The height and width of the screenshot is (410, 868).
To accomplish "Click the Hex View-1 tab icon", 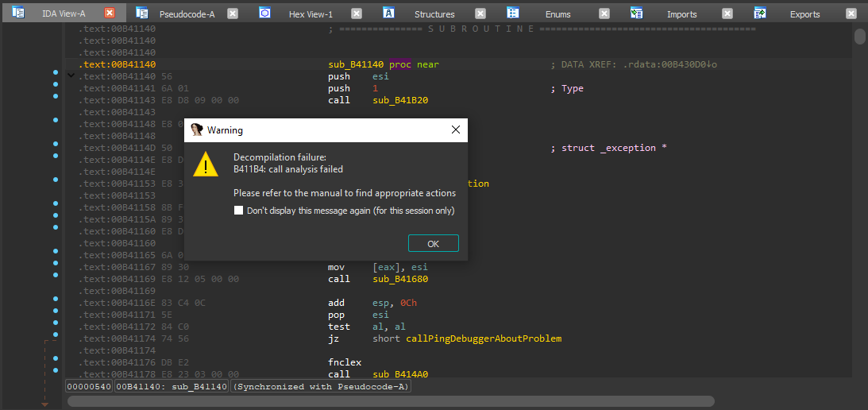I will click(x=265, y=14).
